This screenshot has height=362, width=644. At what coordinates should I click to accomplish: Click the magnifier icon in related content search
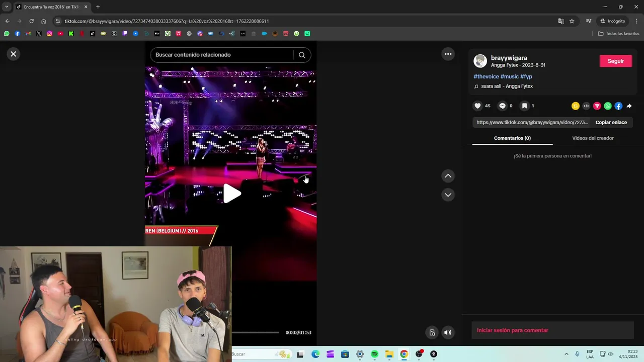tap(302, 55)
